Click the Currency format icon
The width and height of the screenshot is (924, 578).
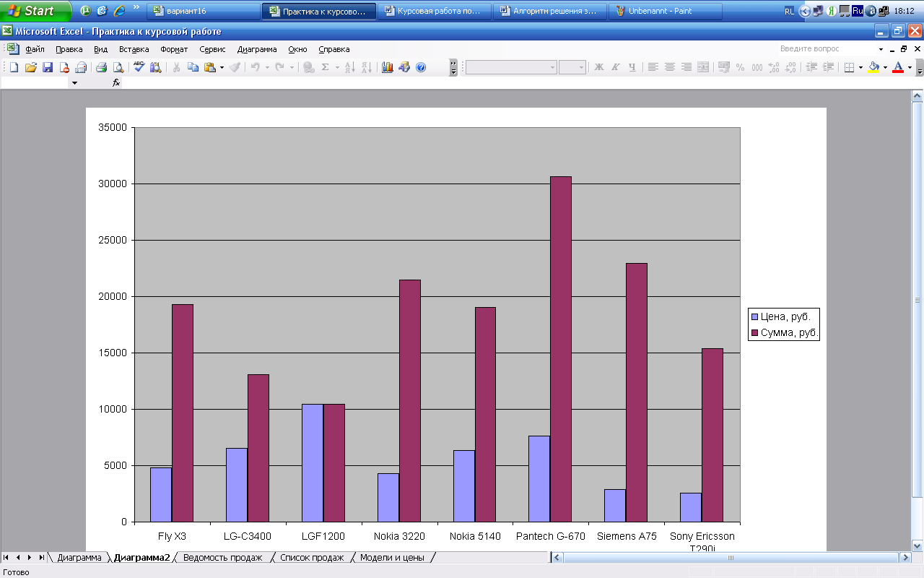pyautogui.click(x=723, y=67)
